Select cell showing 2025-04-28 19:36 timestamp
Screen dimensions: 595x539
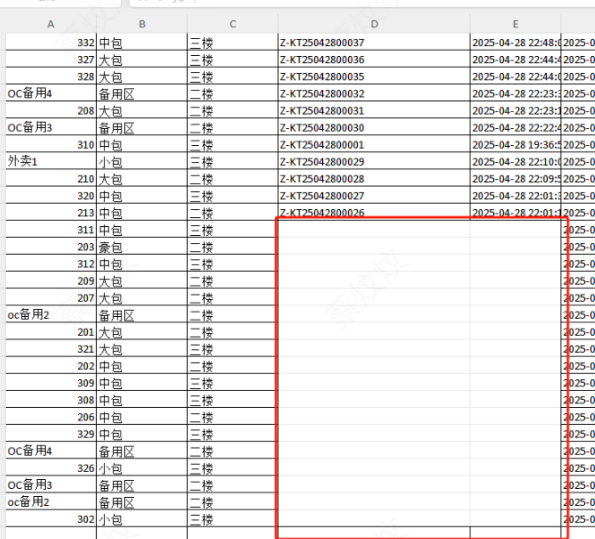(515, 145)
